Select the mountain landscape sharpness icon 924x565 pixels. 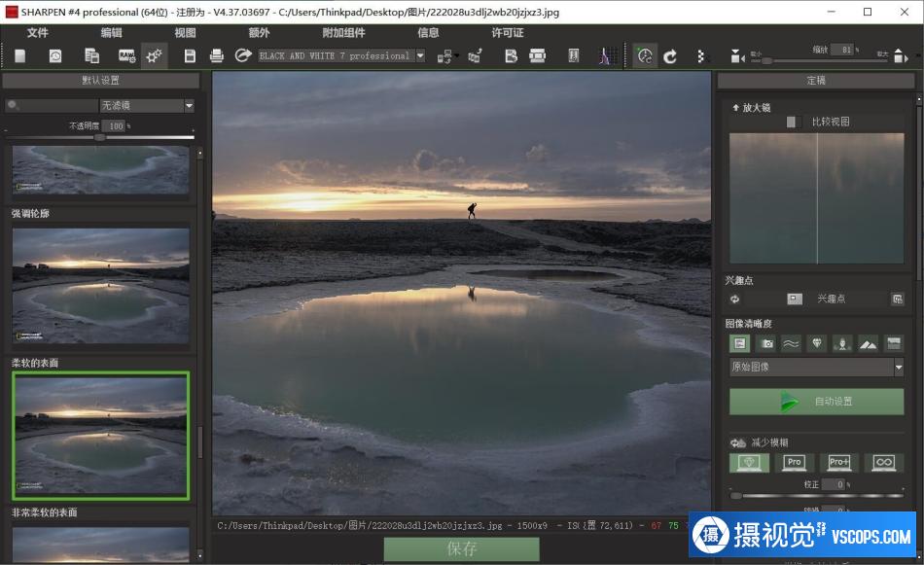tap(868, 343)
